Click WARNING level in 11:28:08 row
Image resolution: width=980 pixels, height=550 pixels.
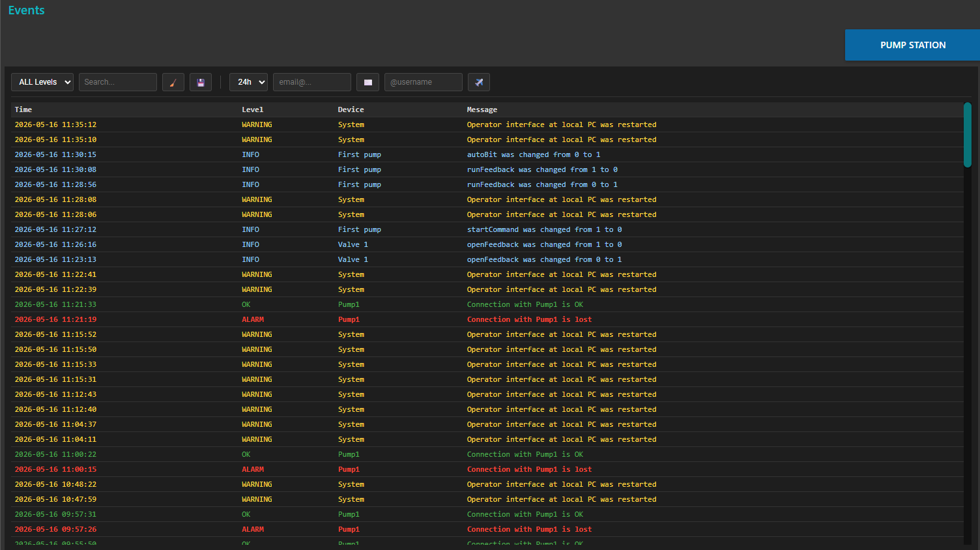pyautogui.click(x=257, y=199)
